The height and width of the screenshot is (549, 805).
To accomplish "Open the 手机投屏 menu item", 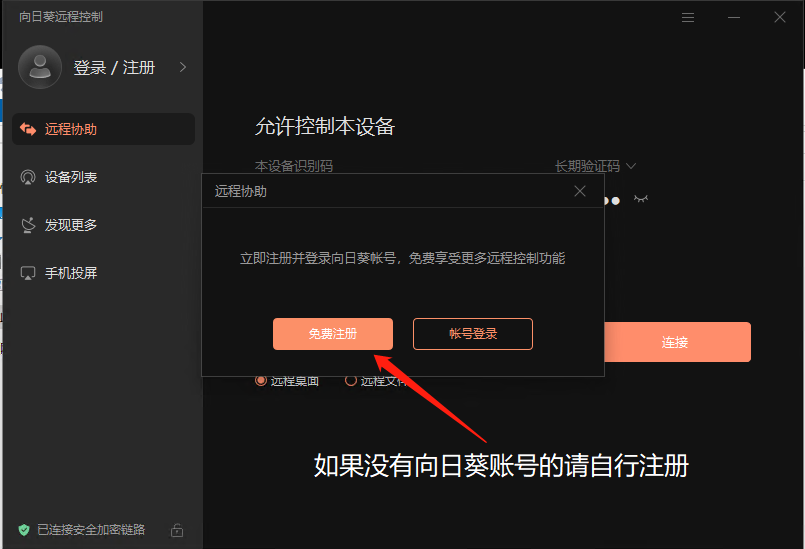I will click(x=71, y=273).
